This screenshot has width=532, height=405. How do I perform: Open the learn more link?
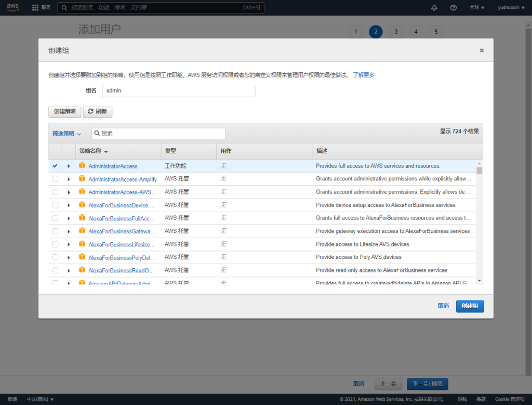364,75
